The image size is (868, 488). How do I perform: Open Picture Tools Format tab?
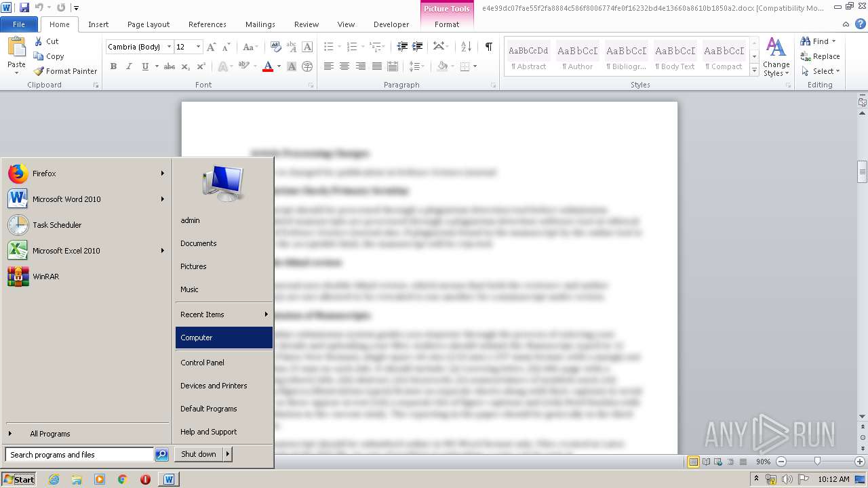[447, 24]
